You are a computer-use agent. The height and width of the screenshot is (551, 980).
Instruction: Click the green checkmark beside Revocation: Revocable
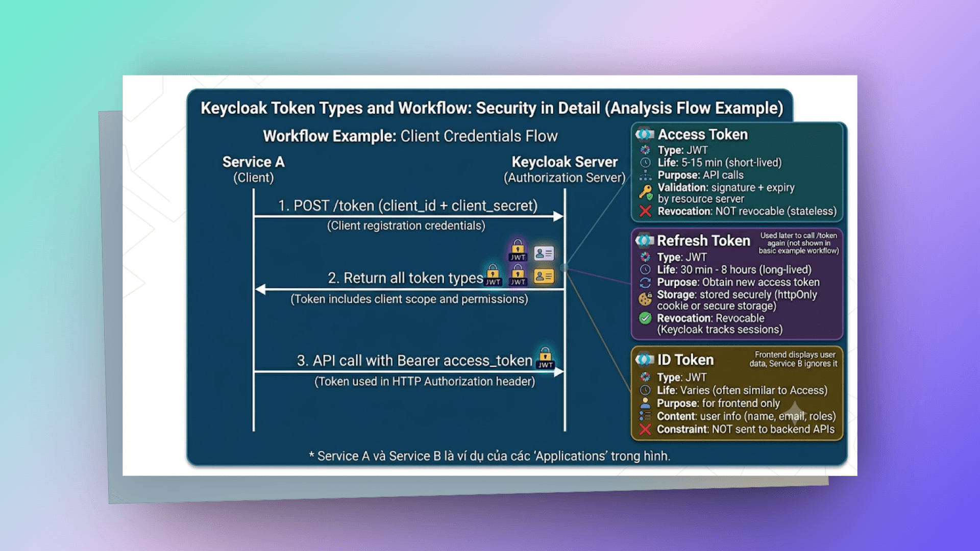(645, 318)
